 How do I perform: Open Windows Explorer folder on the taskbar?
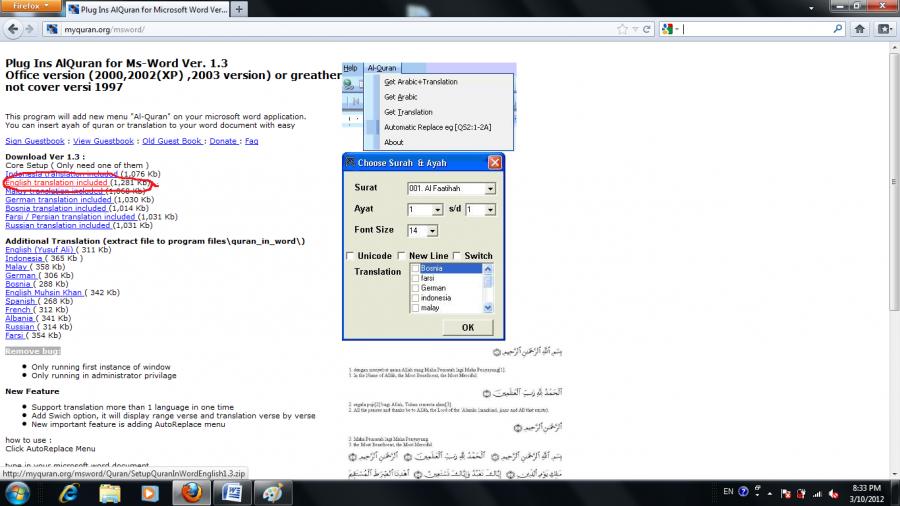(109, 493)
